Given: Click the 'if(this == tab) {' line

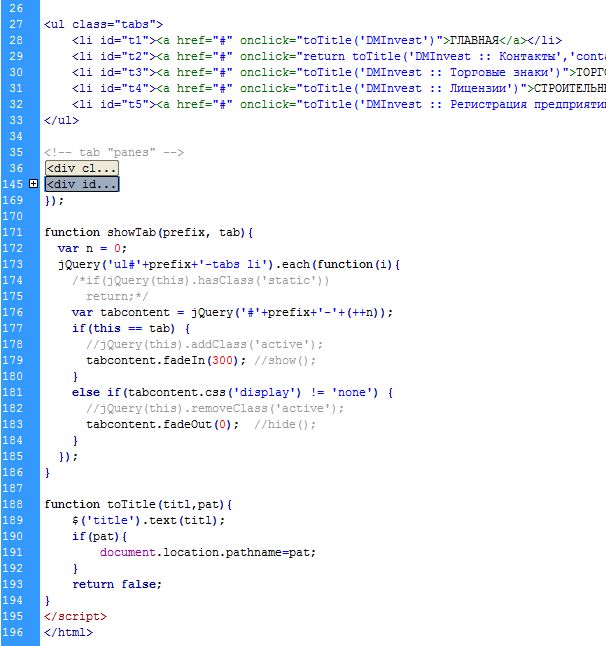Looking at the screenshot, I should click(x=131, y=329).
